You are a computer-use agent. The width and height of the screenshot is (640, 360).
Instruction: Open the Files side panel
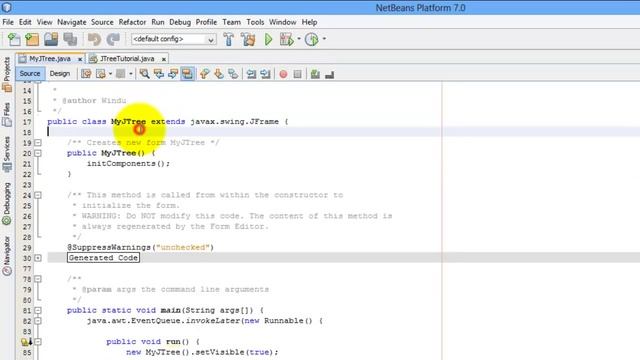(7, 114)
